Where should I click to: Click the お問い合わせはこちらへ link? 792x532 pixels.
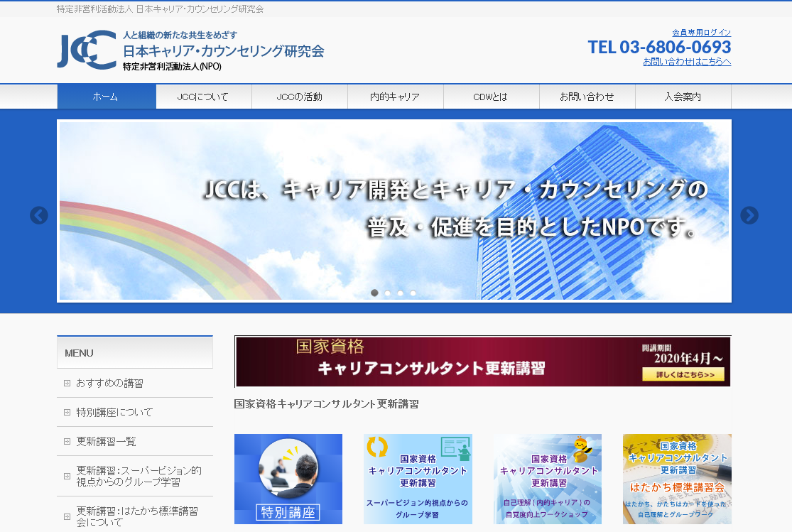[687, 62]
